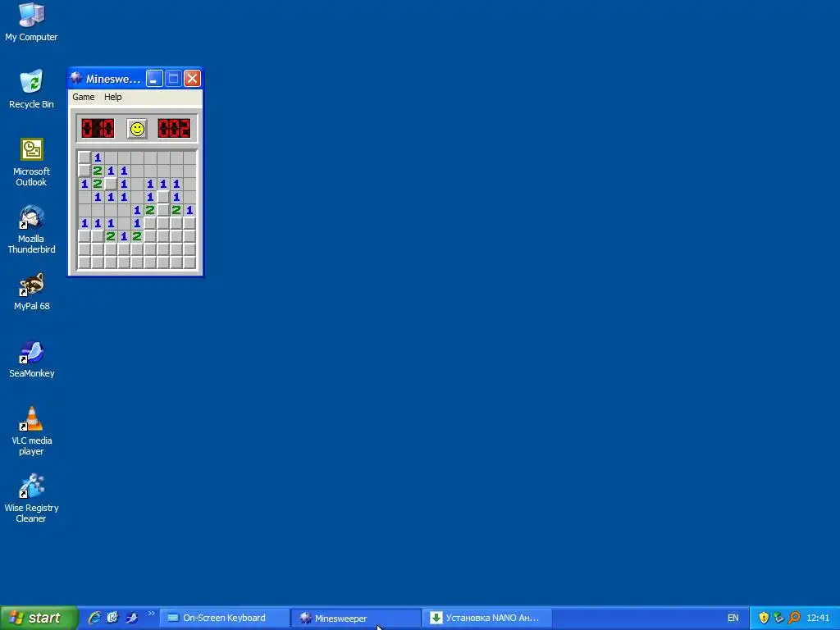Open the Game menu in Minesweeper
The height and width of the screenshot is (630, 840).
84,97
